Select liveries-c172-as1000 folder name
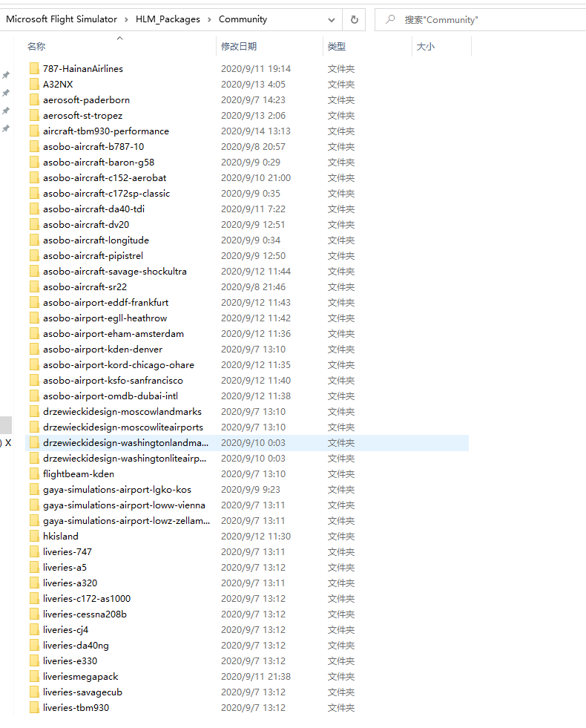Screen dimensions: 586x728 click(87, 598)
